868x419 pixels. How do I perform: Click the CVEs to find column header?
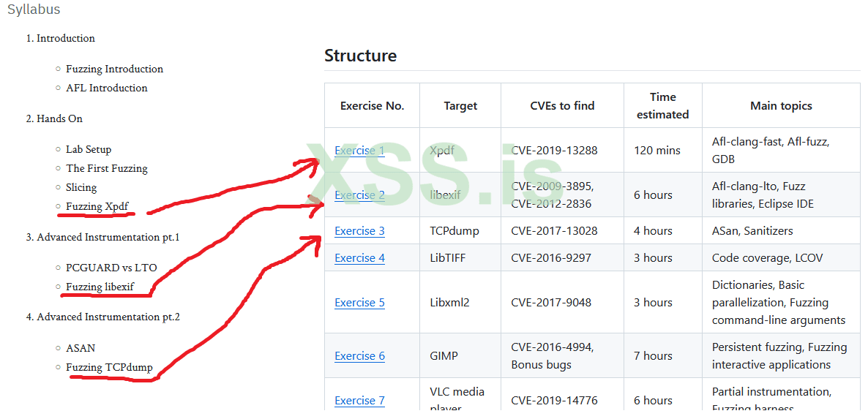click(x=562, y=106)
